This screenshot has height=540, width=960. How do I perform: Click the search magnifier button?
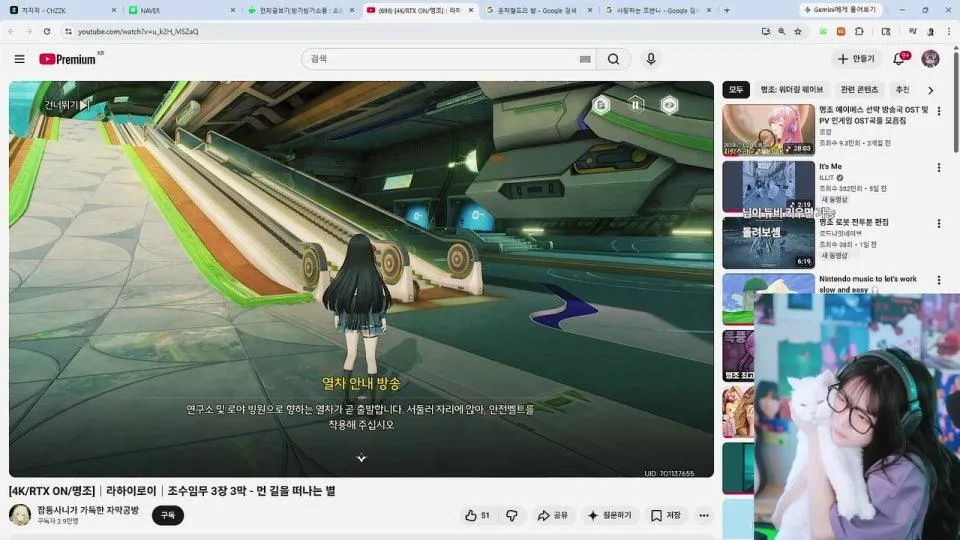coord(613,59)
